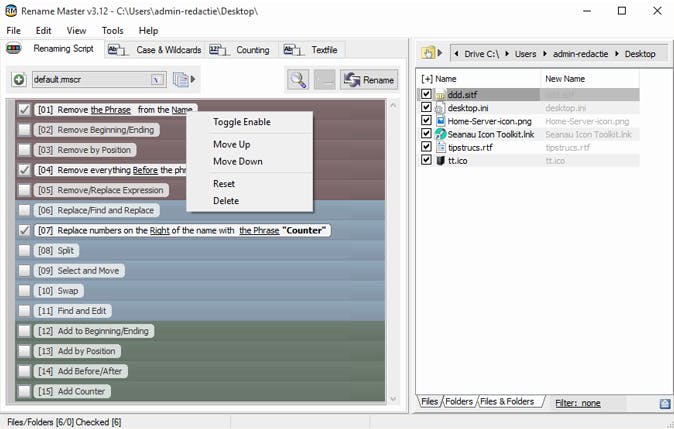Image resolution: width=674 pixels, height=429 pixels.
Task: Click the Rename button
Action: [x=369, y=80]
